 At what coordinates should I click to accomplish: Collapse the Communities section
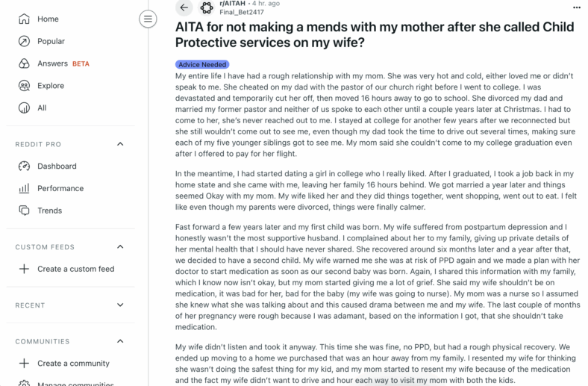pos(120,341)
